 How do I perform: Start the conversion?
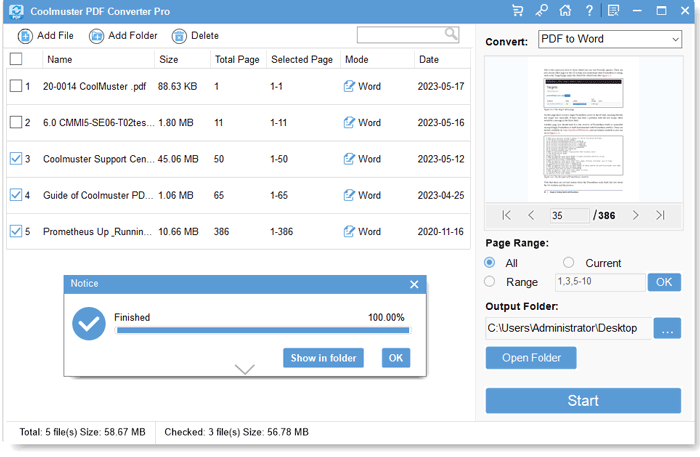point(583,400)
